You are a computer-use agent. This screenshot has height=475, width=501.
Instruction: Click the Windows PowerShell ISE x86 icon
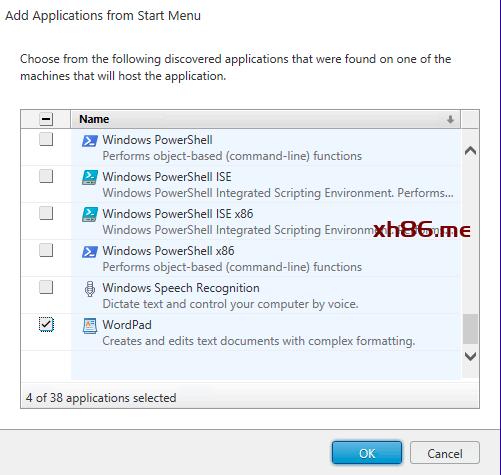[90, 215]
